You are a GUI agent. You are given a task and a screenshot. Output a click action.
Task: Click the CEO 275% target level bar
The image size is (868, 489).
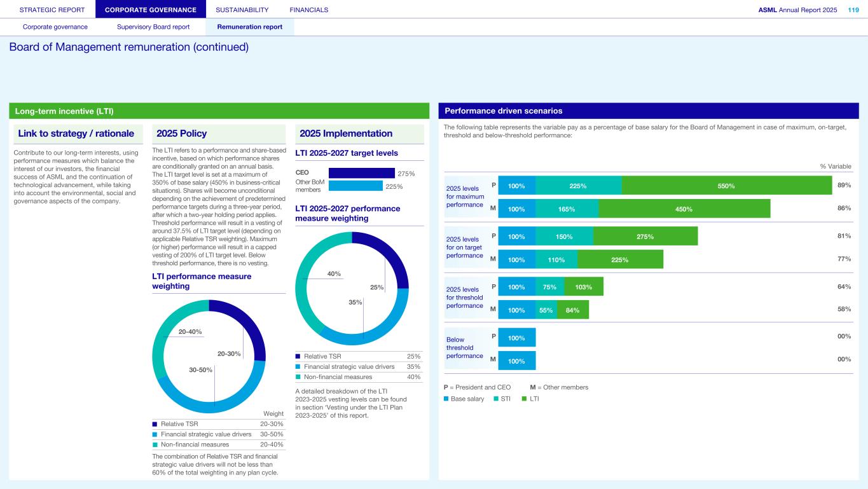[361, 173]
